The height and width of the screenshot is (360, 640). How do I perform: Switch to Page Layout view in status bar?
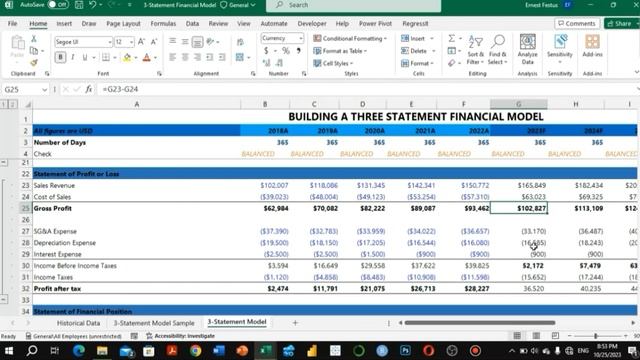tap(536, 336)
